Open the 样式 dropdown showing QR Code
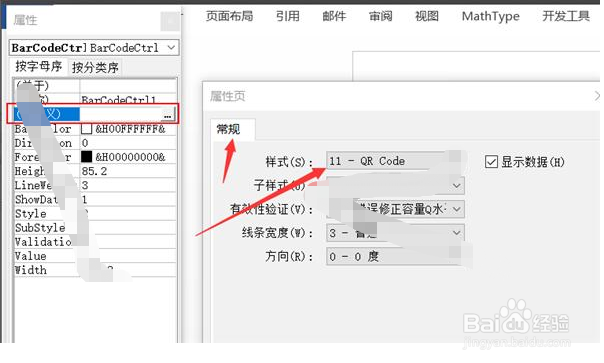604x363 pixels. [395, 161]
